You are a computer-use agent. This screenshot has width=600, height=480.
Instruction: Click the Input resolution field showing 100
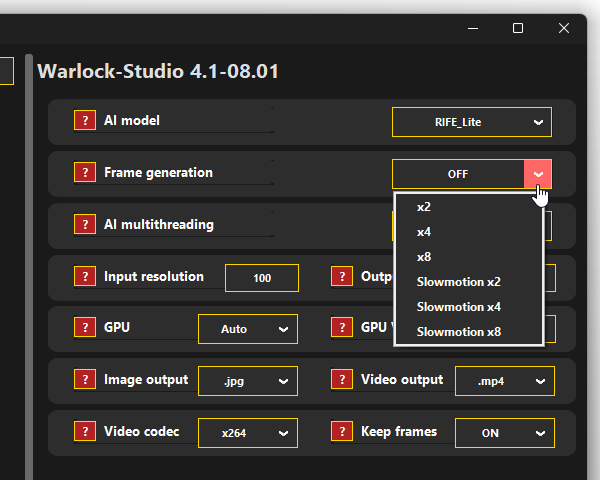[x=262, y=278]
